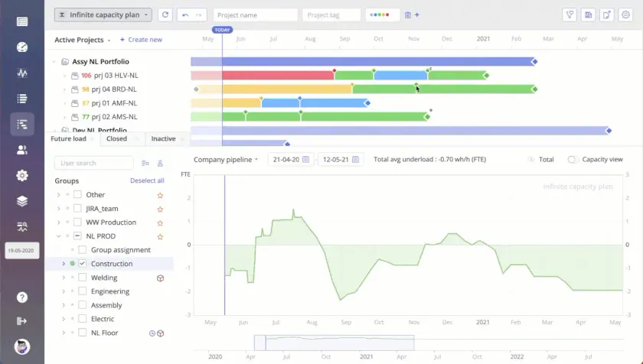The width and height of the screenshot is (643, 364).
Task: Open the Infinite capacity plan dropdown
Action: (103, 15)
